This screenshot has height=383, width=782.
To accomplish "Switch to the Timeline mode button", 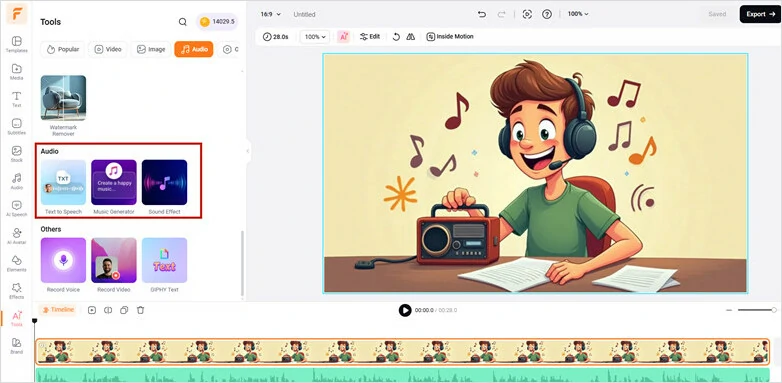I will click(58, 310).
